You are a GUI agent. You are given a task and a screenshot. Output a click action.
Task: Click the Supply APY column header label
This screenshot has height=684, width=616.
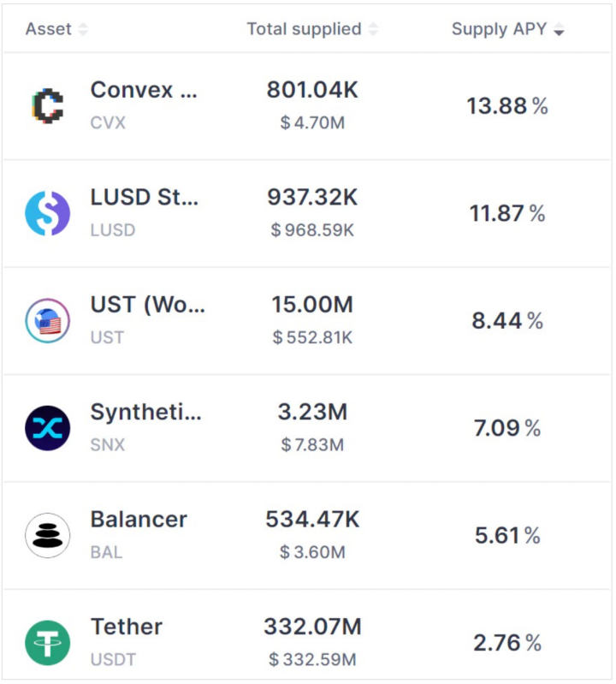click(x=499, y=29)
